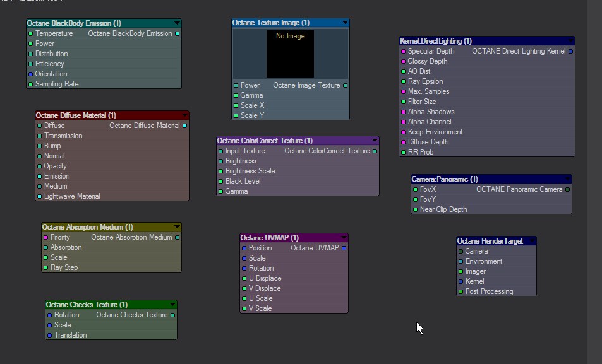This screenshot has width=602, height=364.
Task: Click the Position input socket on UVMAP
Action: click(x=244, y=248)
